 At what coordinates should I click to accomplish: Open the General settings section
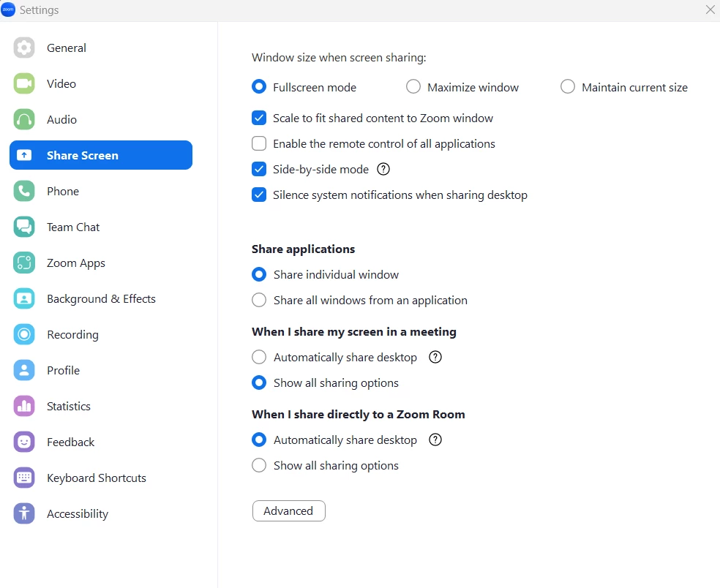[66, 48]
